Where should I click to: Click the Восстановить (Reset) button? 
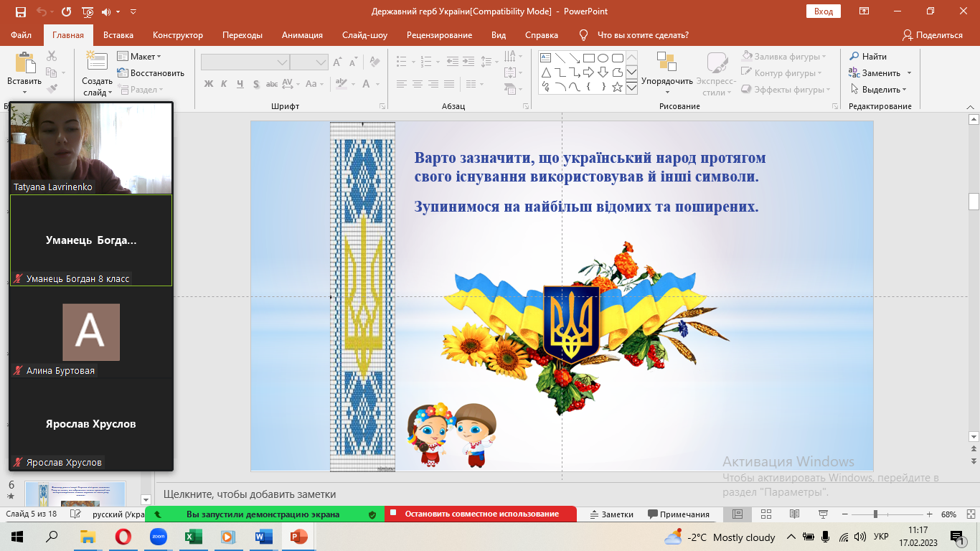151,73
